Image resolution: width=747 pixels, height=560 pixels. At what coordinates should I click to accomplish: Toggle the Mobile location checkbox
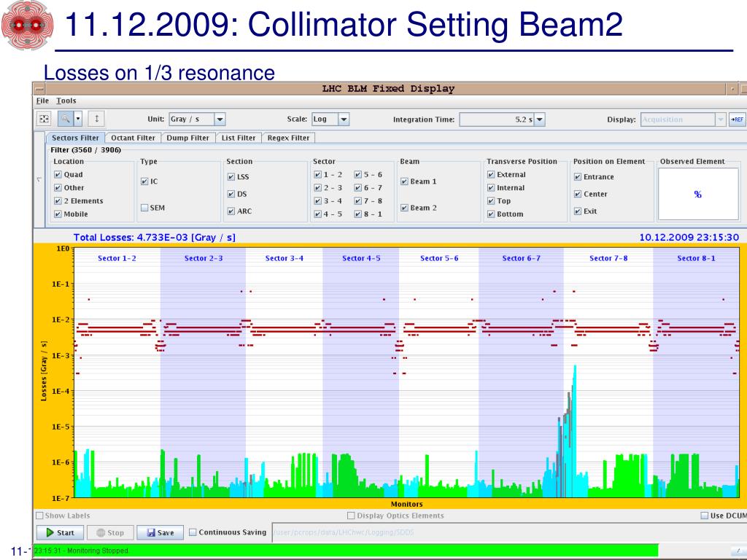(58, 214)
